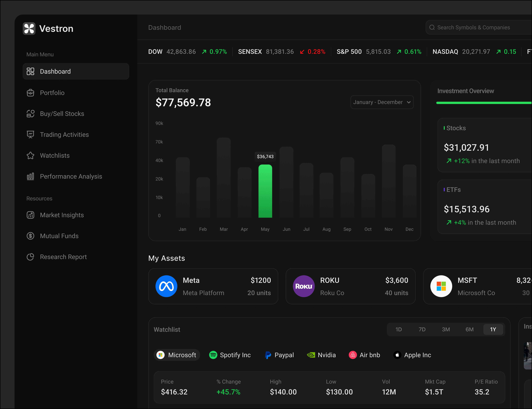The image size is (532, 409).
Task: Click the Roku logo in My Assets
Action: tap(304, 286)
